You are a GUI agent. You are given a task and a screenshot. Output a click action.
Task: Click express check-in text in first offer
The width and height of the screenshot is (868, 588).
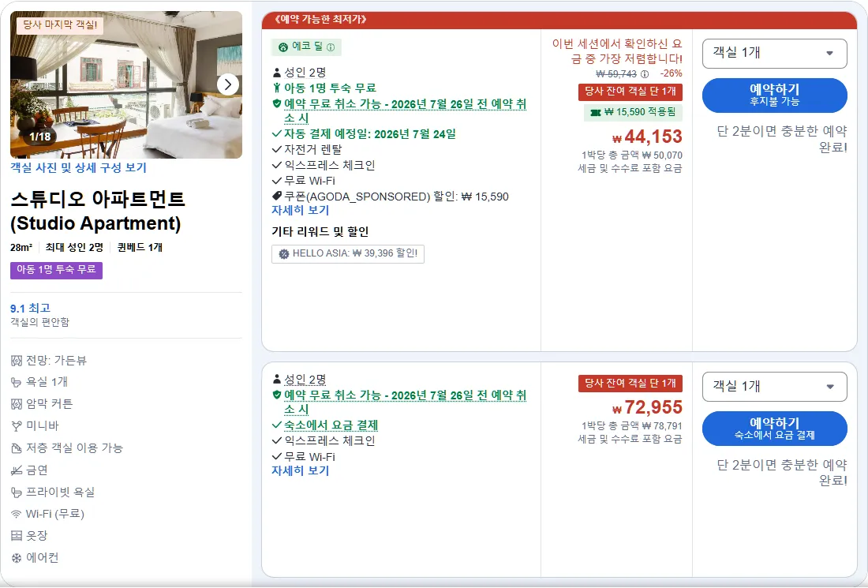pos(329,165)
